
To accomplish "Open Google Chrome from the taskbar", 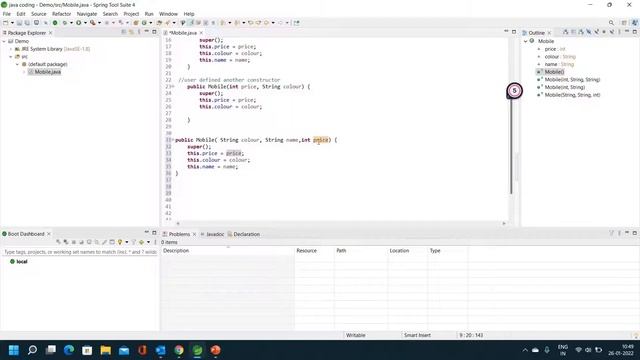I will pos(179,350).
